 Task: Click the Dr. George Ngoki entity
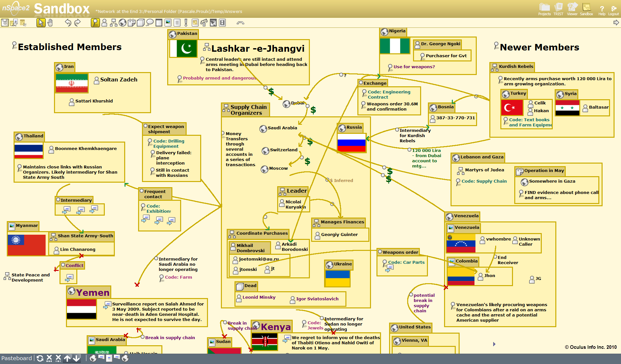438,44
